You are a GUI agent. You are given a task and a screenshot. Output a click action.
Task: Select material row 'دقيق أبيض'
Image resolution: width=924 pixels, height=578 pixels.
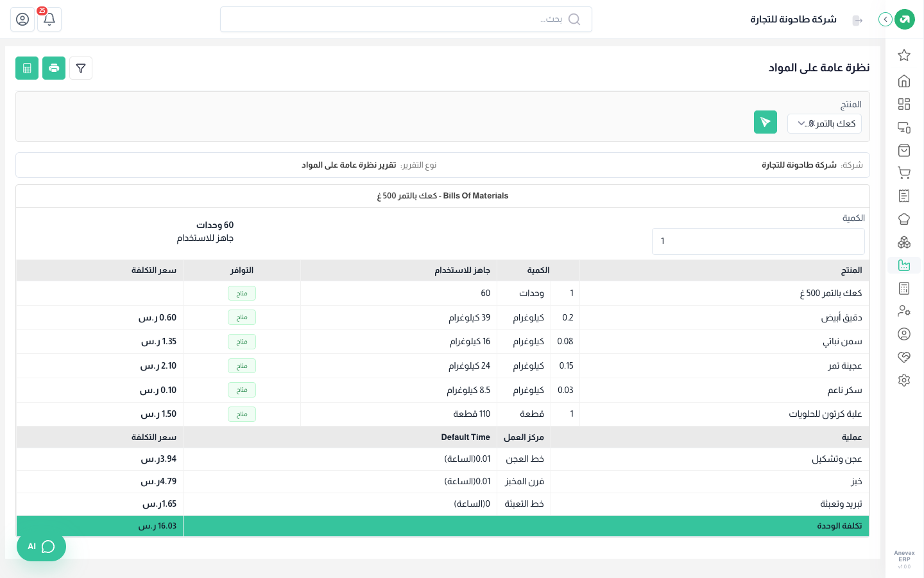pos(443,318)
